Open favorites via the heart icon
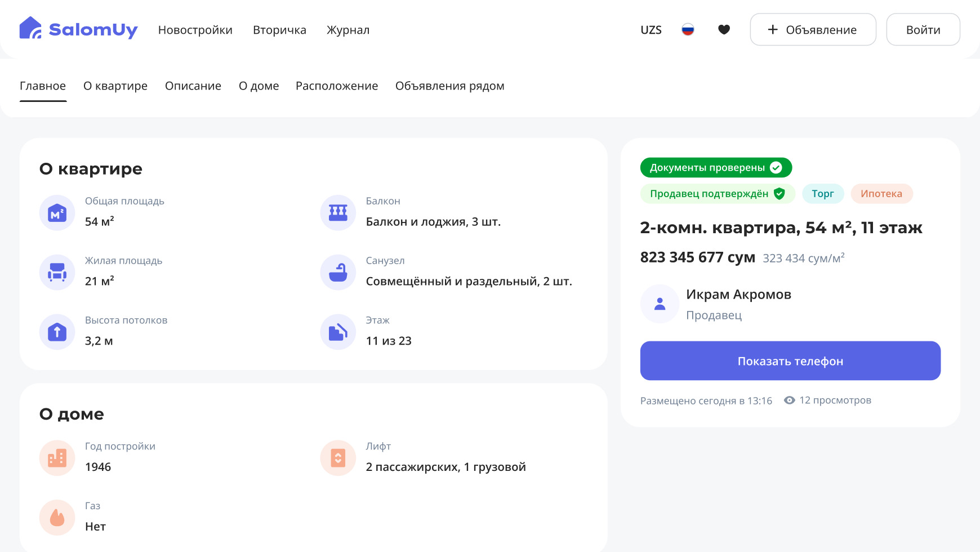Viewport: 980px width, 552px height. tap(724, 30)
